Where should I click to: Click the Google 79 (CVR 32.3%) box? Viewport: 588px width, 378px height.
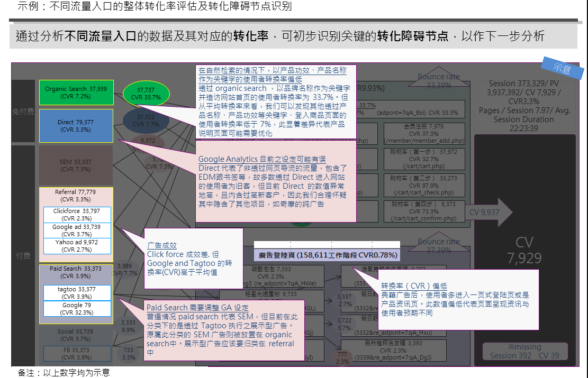(77, 309)
